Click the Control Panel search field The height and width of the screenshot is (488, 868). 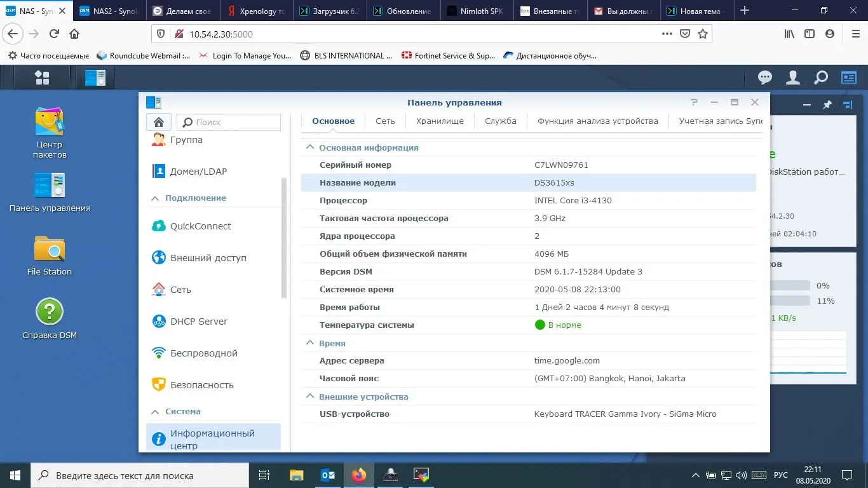click(x=229, y=122)
